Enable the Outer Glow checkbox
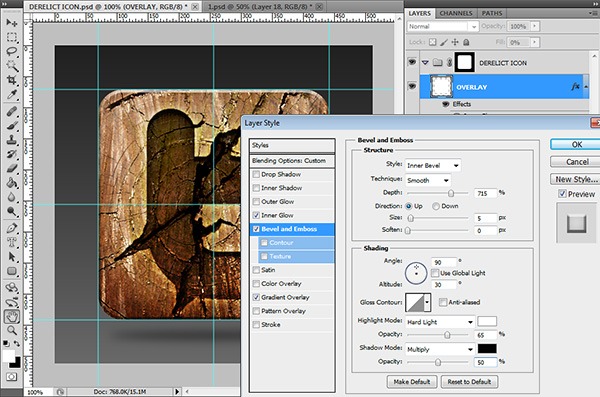 point(256,202)
